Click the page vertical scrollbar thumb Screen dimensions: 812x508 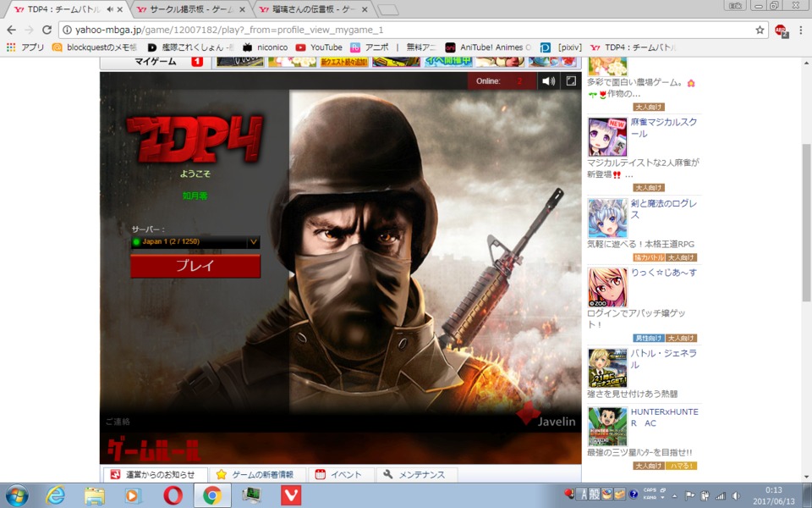(x=806, y=223)
